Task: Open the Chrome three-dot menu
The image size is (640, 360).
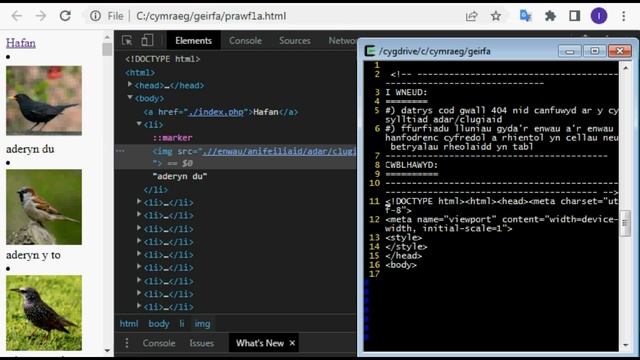Action: [x=623, y=16]
